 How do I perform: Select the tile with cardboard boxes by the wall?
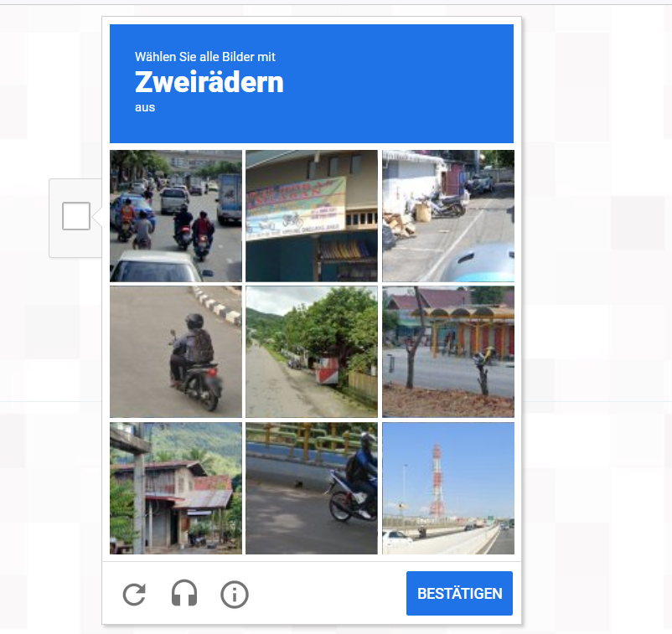[x=448, y=216]
